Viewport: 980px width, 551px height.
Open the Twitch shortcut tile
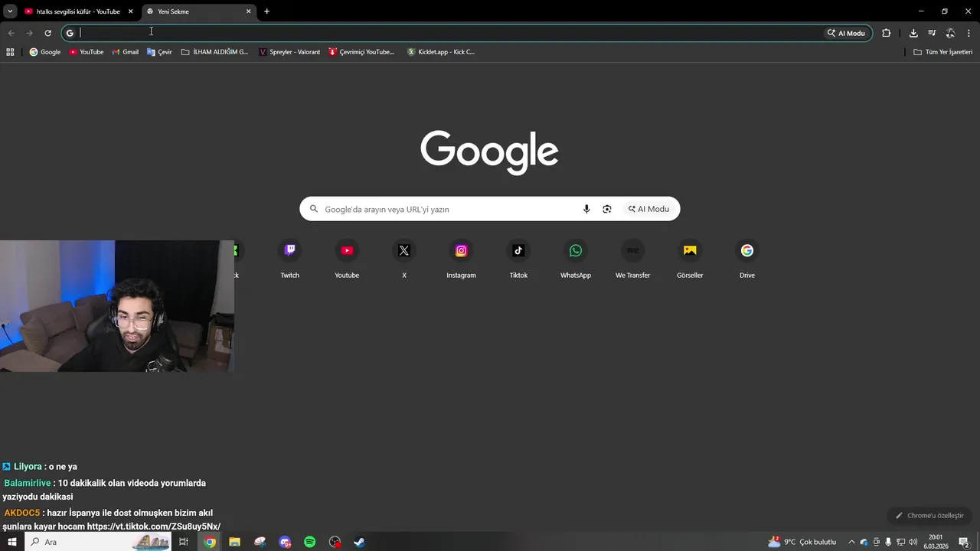[289, 259]
